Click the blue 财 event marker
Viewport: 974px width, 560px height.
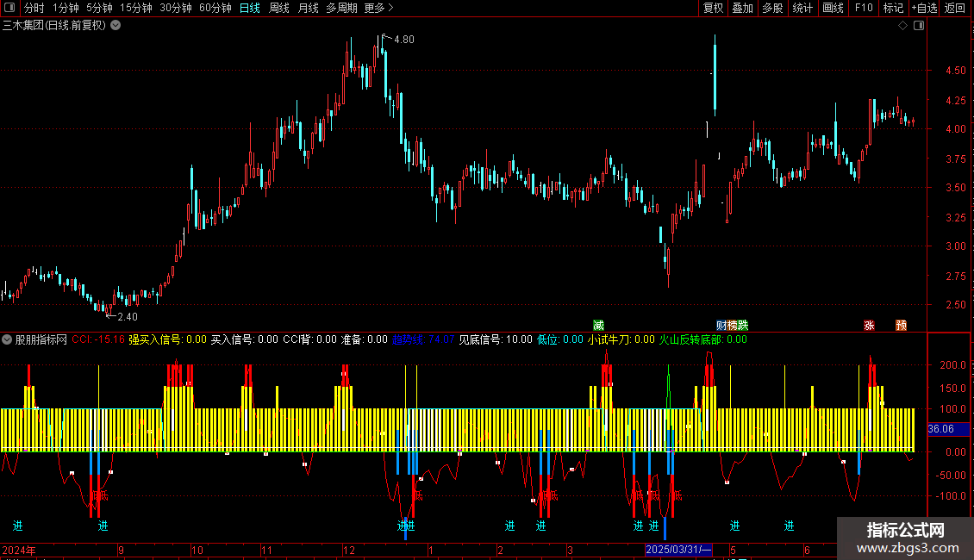point(721,326)
